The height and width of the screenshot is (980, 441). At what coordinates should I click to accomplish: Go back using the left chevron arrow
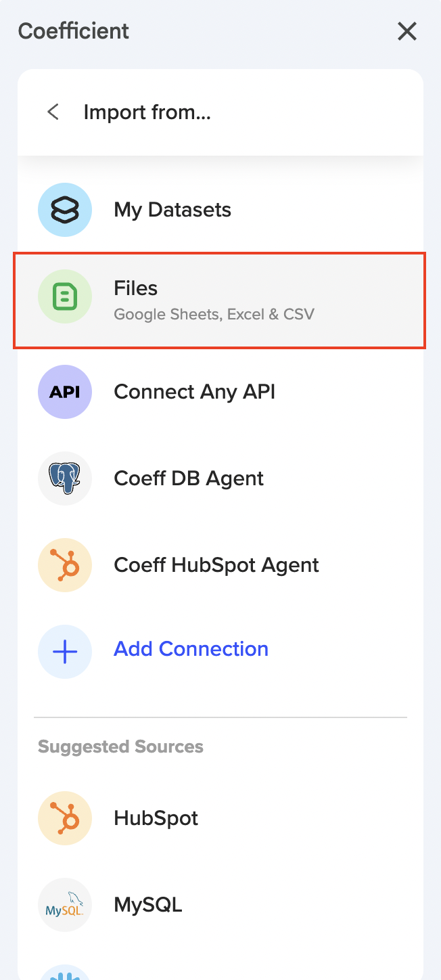coord(53,112)
